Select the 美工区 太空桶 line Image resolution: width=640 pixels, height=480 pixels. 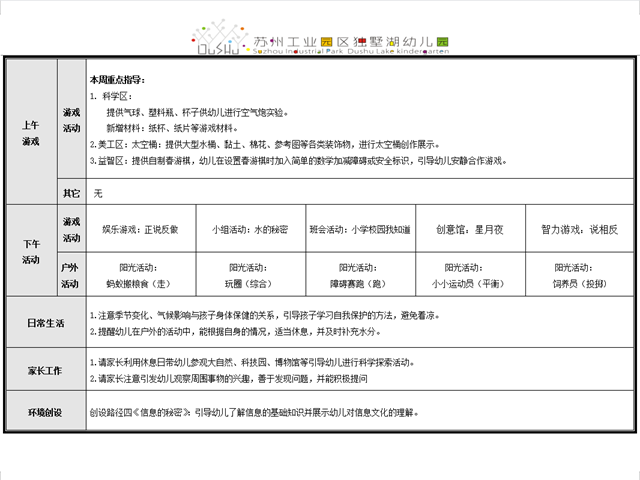[265, 144]
